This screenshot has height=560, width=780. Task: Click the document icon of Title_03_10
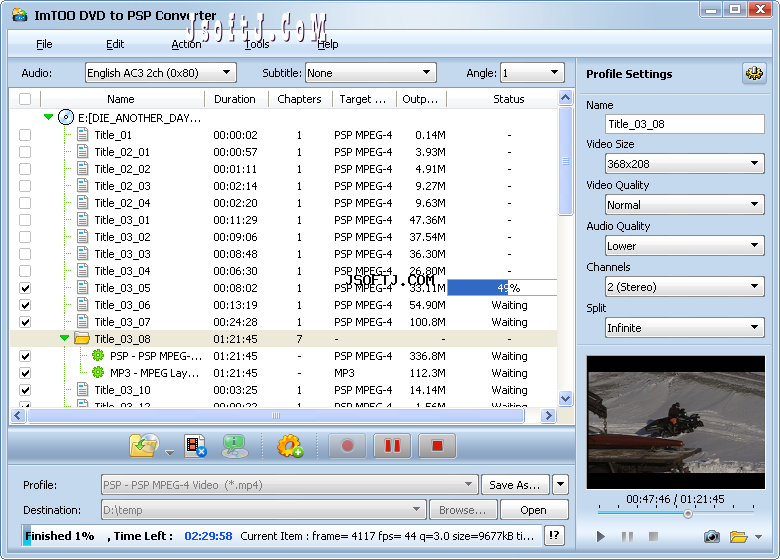pyautogui.click(x=83, y=390)
